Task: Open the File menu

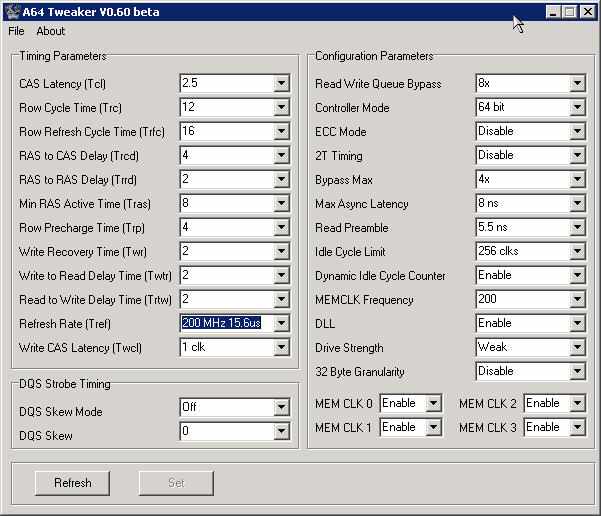Action: click(16, 31)
